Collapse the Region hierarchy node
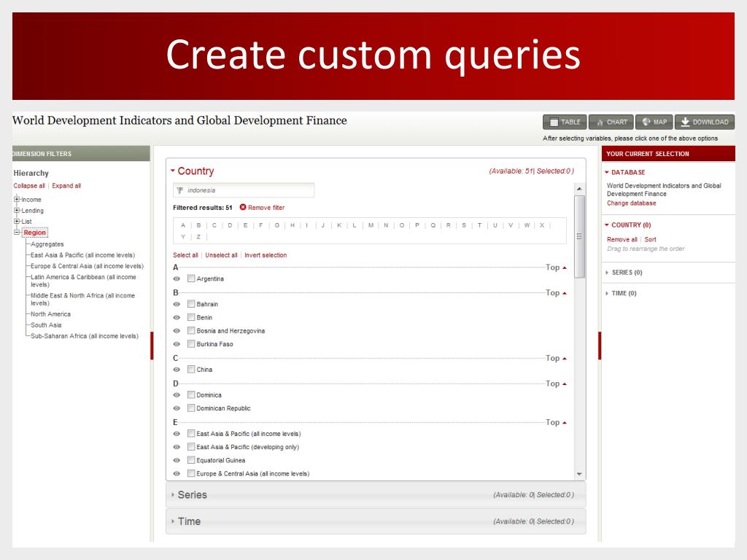 point(18,233)
